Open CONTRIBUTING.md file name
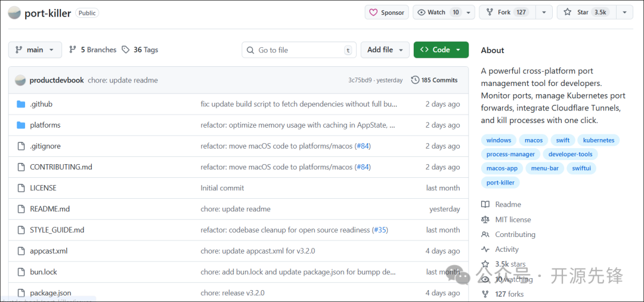Screen dimensions: 644x302 [61, 167]
